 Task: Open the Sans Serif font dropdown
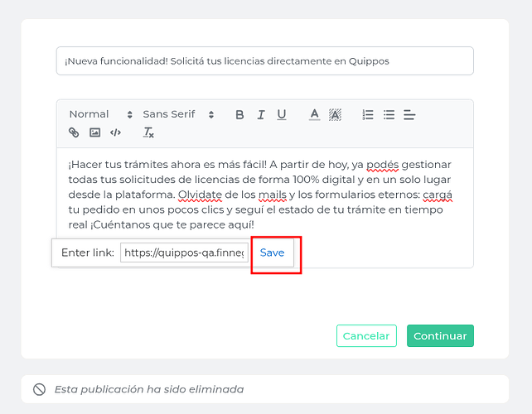click(x=178, y=114)
